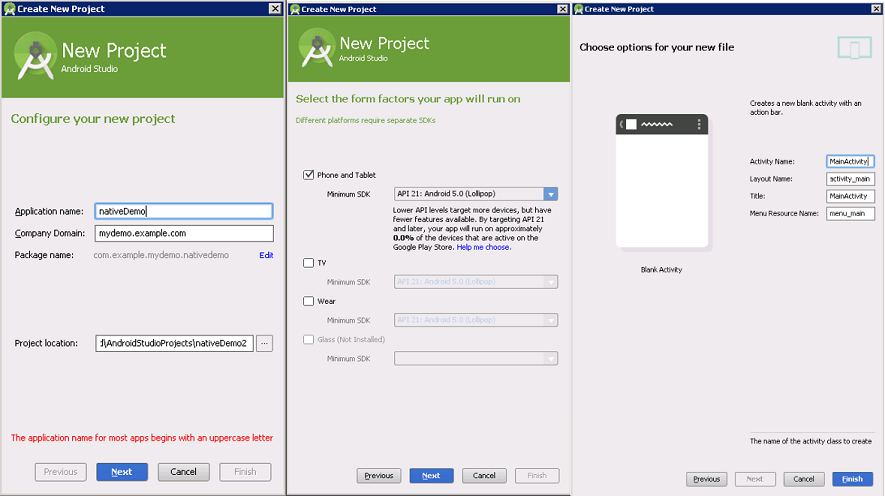Click Edit link next to Package name
Viewport: 885px width, 496px height.
click(x=266, y=255)
